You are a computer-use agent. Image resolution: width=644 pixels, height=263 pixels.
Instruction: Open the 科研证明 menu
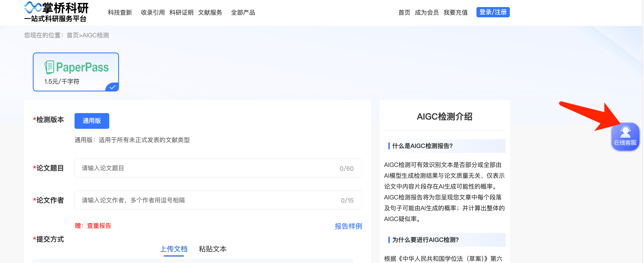coord(181,12)
